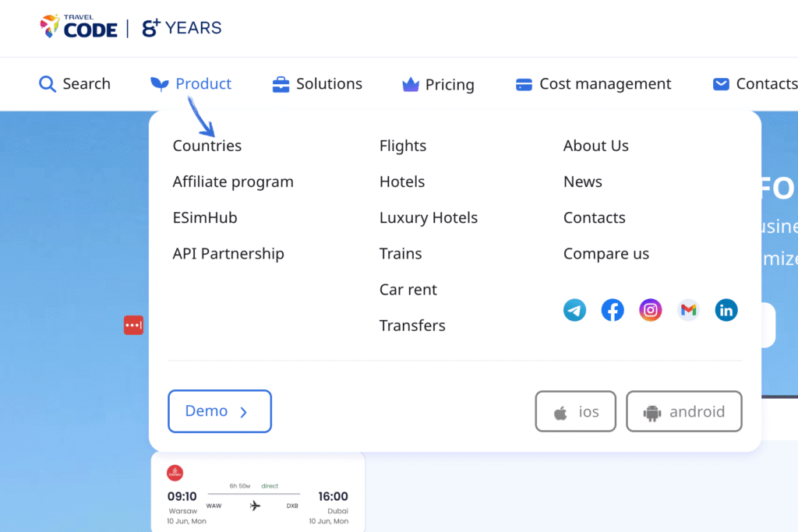Open the Gmail contact icon
Viewport: 798px width, 532px height.
click(688, 309)
